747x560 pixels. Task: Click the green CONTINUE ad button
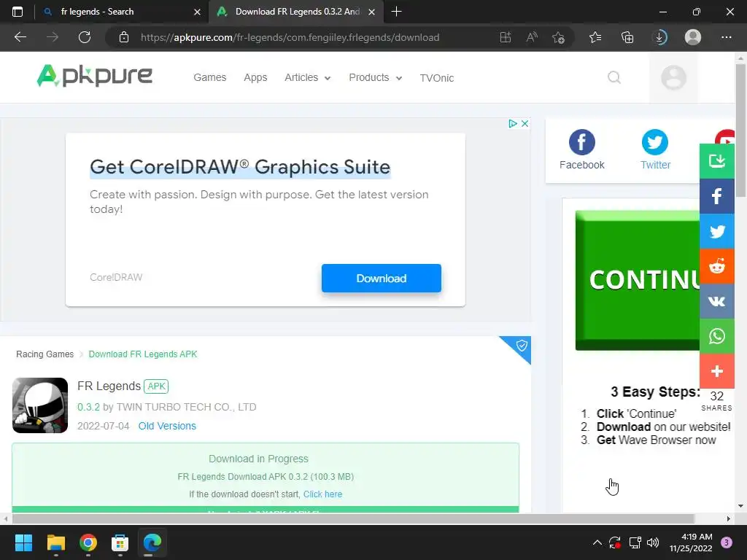pyautogui.click(x=638, y=280)
